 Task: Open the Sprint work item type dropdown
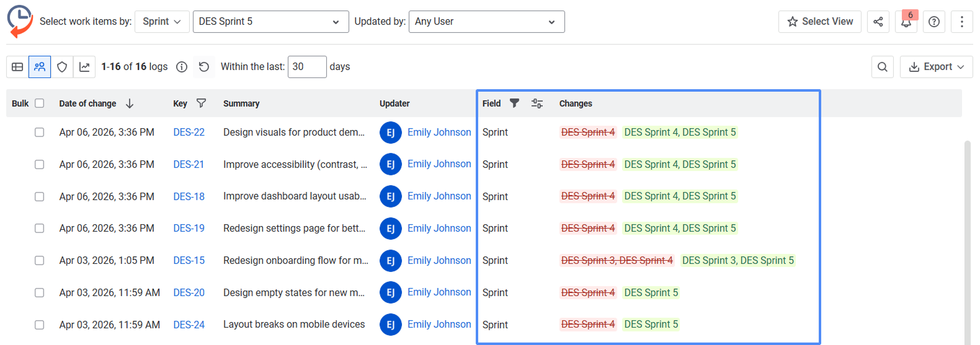[162, 22]
